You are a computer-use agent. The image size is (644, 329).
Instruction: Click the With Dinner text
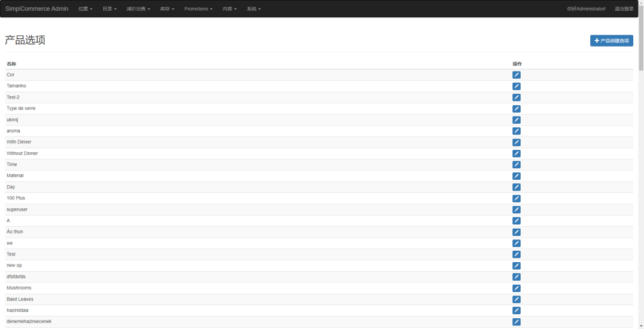coord(19,142)
